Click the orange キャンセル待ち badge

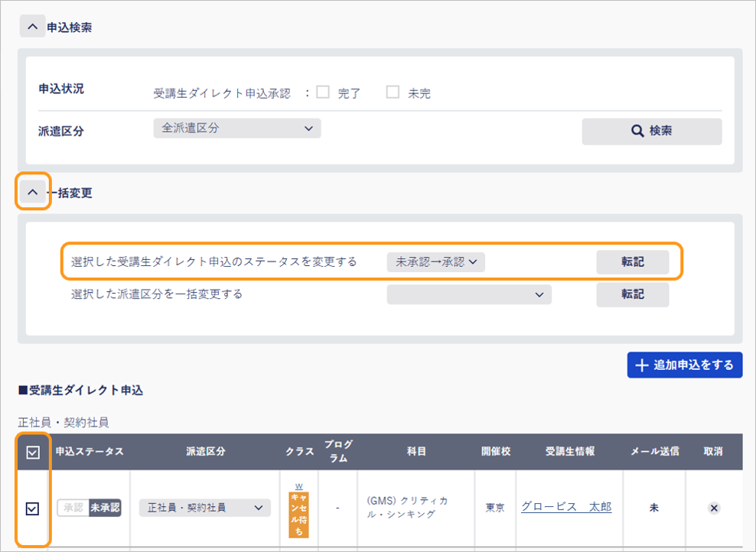(x=299, y=514)
